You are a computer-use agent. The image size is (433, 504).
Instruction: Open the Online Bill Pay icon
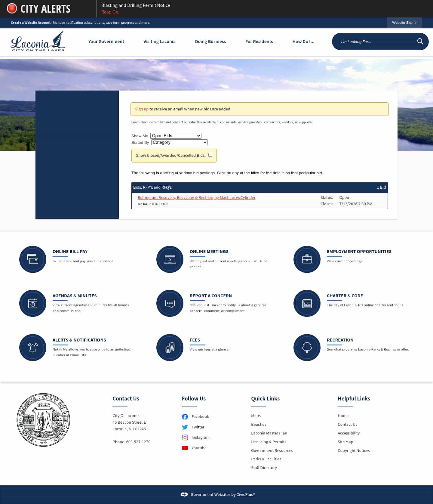tap(33, 259)
